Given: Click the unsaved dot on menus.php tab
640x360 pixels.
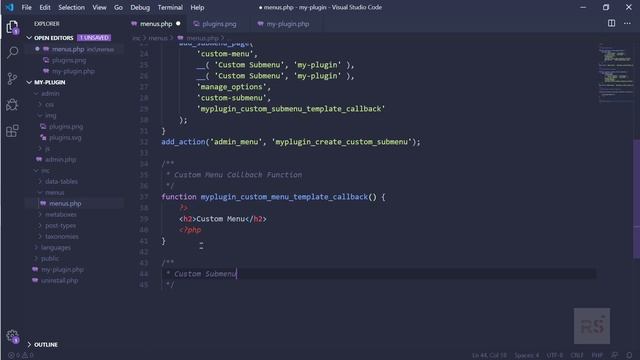Looking at the screenshot, I should click(x=178, y=24).
